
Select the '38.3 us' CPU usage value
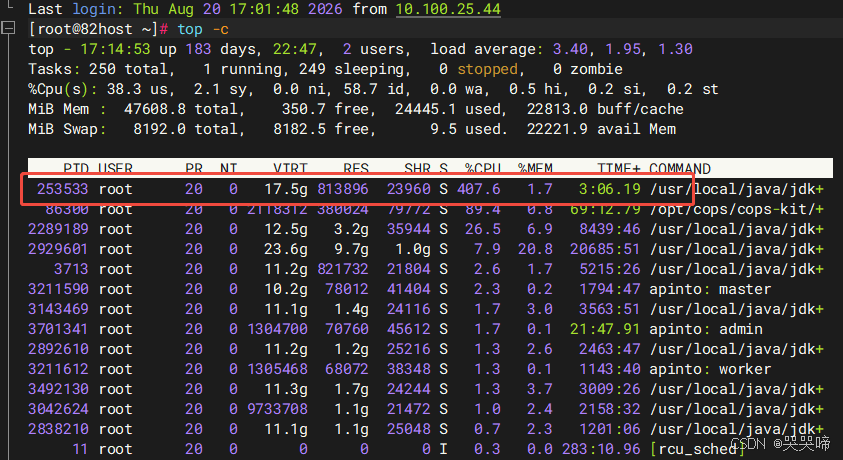(137, 89)
